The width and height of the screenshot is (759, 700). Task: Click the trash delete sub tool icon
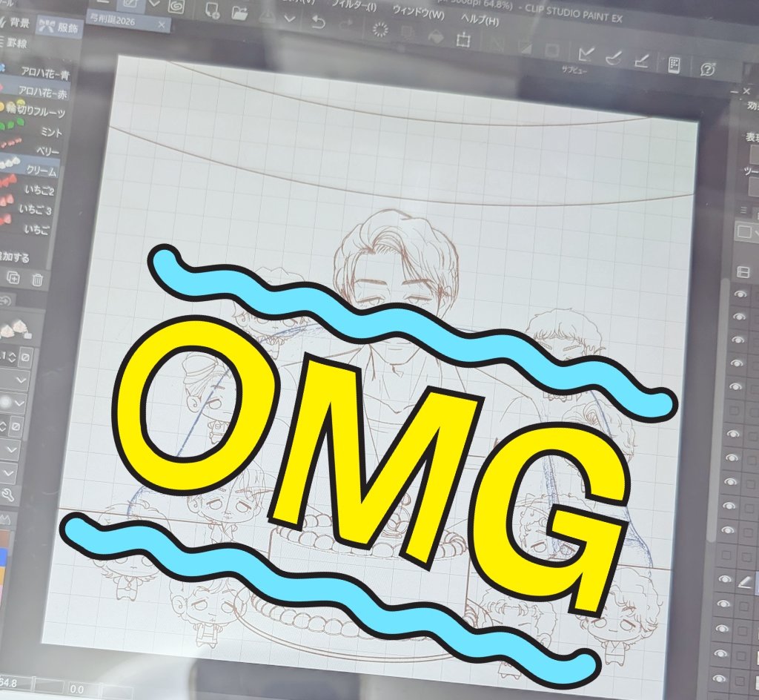[37, 280]
